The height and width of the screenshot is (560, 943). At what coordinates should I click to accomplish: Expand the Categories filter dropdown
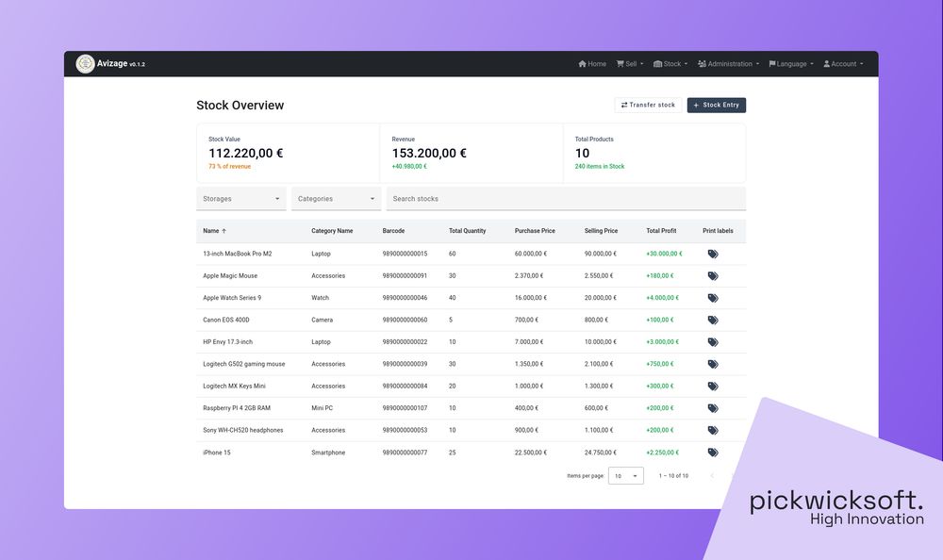[336, 199]
